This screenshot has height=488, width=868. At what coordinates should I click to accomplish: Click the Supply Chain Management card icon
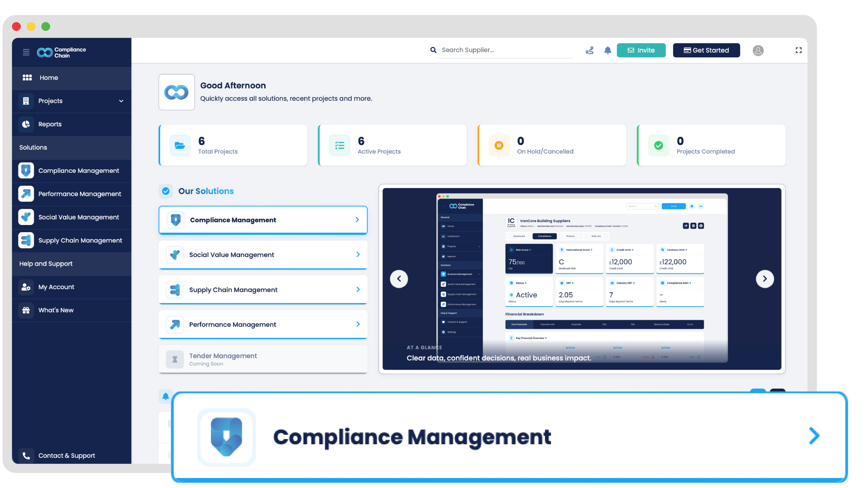coord(175,289)
